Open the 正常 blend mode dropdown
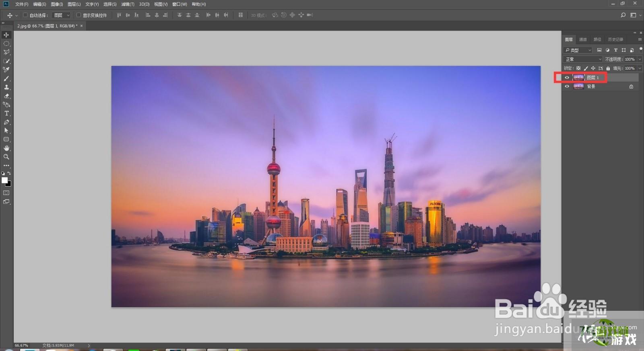This screenshot has width=644, height=351. click(583, 59)
